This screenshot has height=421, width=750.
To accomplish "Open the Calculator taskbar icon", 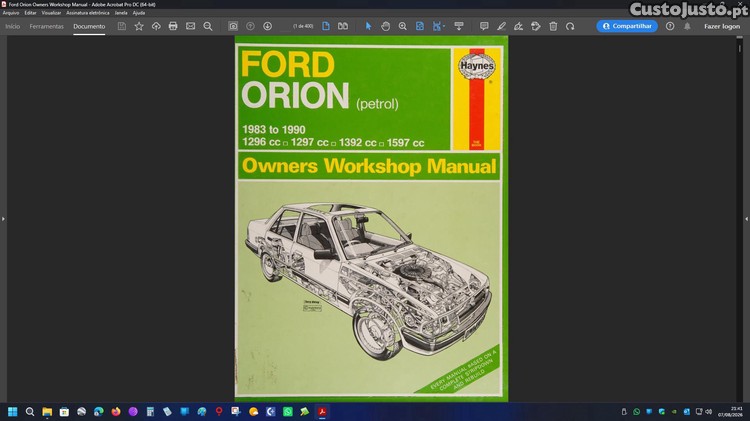I will [x=150, y=411].
